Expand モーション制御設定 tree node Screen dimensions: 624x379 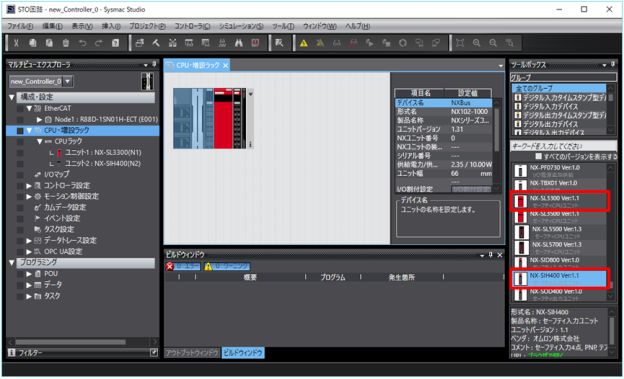[29, 197]
